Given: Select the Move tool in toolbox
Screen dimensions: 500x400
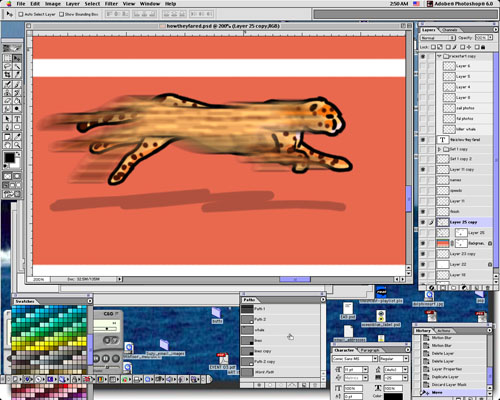Looking at the screenshot, I should click(17, 58).
